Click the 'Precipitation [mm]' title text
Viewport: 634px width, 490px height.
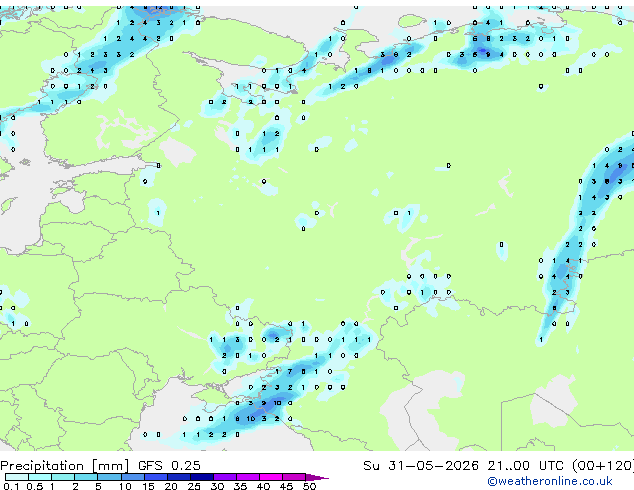click(65, 466)
